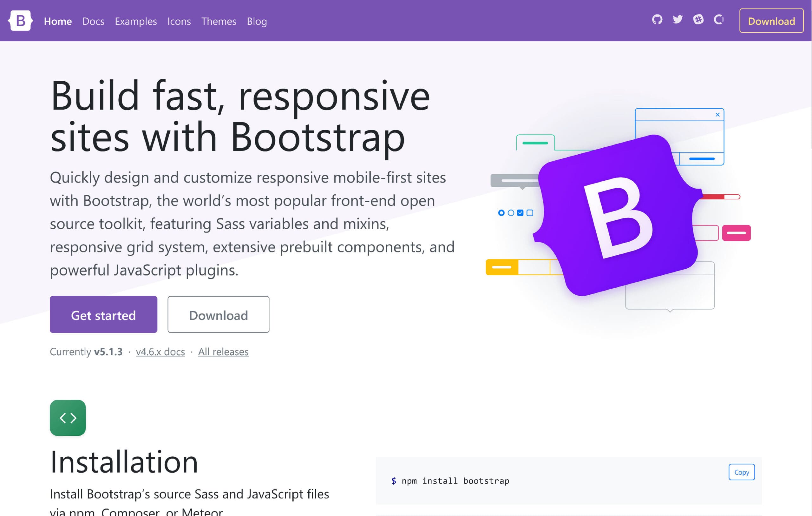The width and height of the screenshot is (812, 516).
Task: Click the yellow button group in illustration
Action: [x=502, y=267]
